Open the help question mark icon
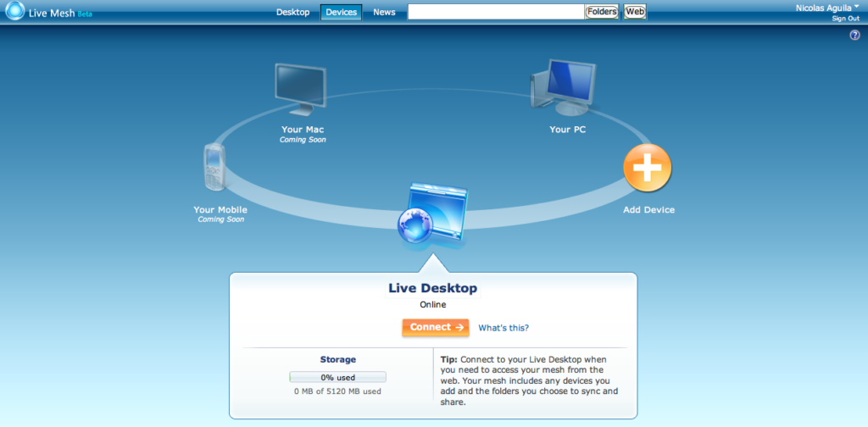Screen dimensions: 868x427 pos(854,36)
